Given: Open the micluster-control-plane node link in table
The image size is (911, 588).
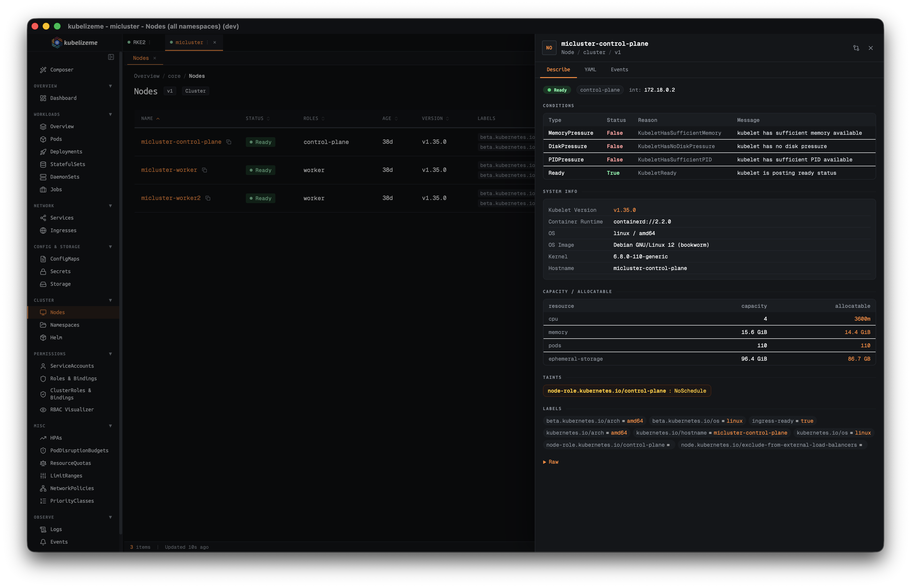Looking at the screenshot, I should (181, 142).
